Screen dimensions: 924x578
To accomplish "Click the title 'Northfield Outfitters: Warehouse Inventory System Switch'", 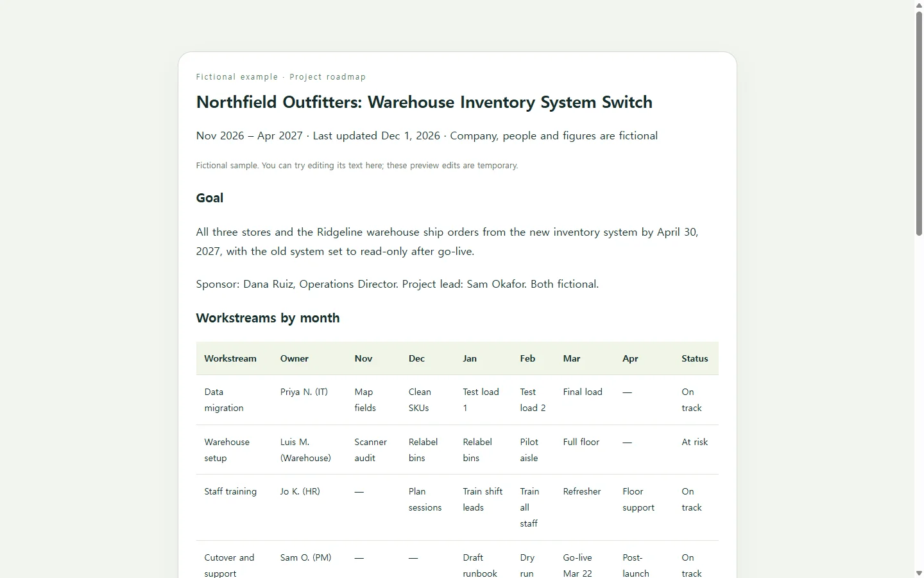I will point(424,102).
